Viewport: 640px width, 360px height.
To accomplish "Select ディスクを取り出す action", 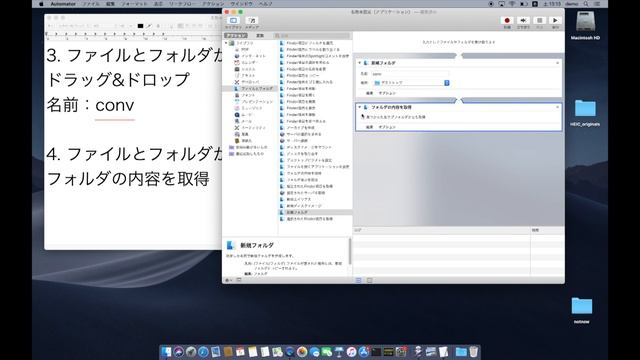I will 302,154.
